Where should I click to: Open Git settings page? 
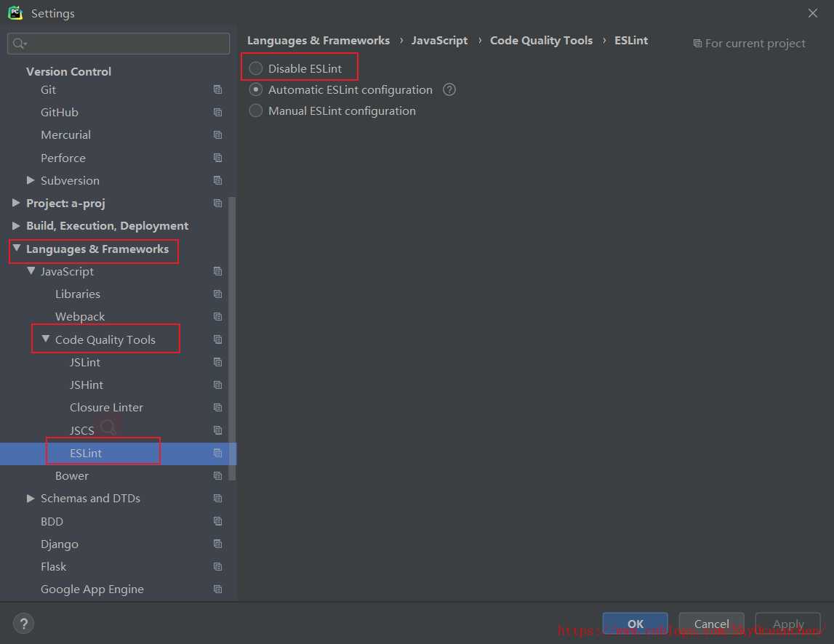point(49,90)
